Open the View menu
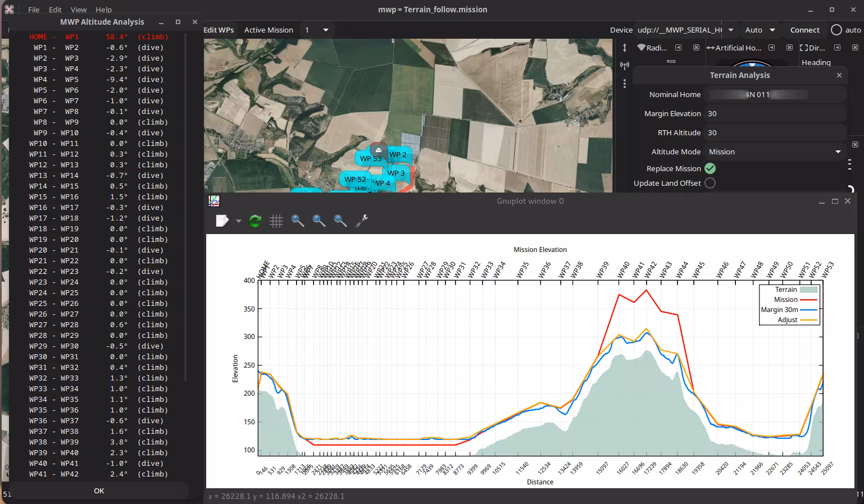 click(79, 10)
